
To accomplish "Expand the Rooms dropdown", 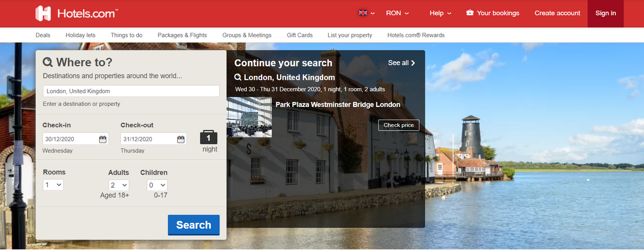I will (x=54, y=185).
